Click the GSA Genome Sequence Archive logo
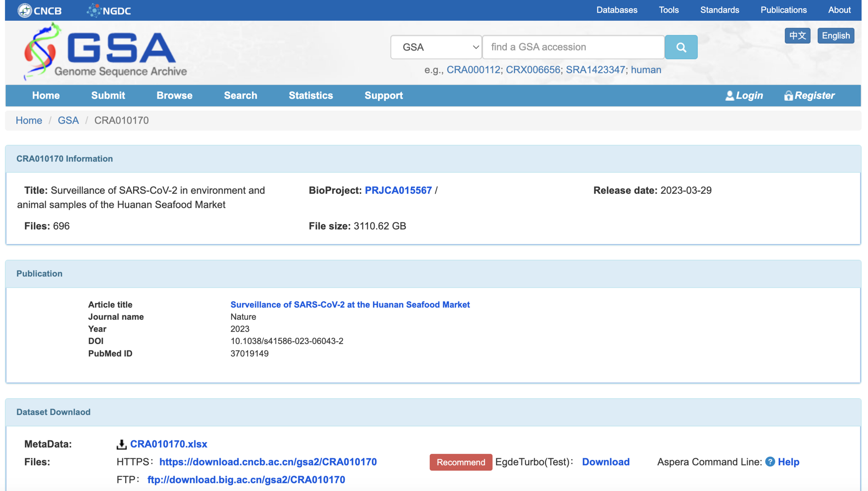The height and width of the screenshot is (491, 868). pyautogui.click(x=105, y=52)
